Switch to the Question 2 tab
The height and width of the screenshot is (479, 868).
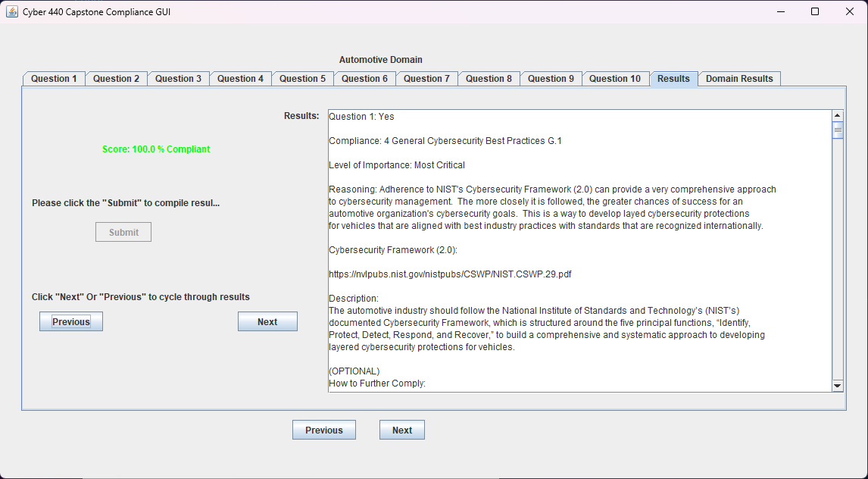click(x=116, y=79)
